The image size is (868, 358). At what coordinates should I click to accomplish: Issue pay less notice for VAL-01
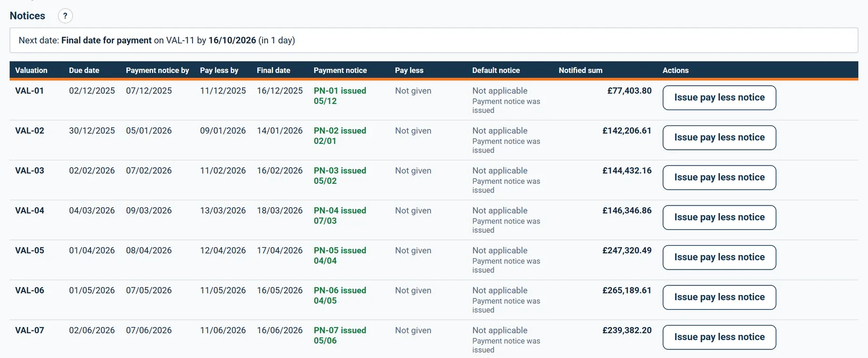tap(719, 98)
